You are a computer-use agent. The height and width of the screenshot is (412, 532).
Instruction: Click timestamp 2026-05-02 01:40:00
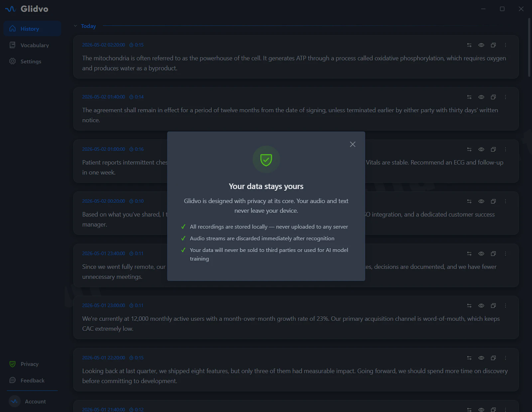click(x=103, y=97)
